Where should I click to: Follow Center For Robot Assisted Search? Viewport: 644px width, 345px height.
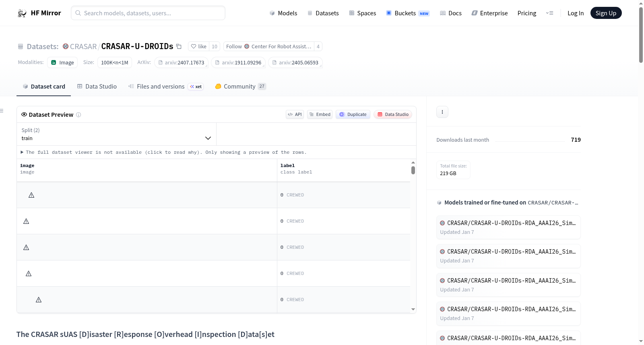(268, 46)
